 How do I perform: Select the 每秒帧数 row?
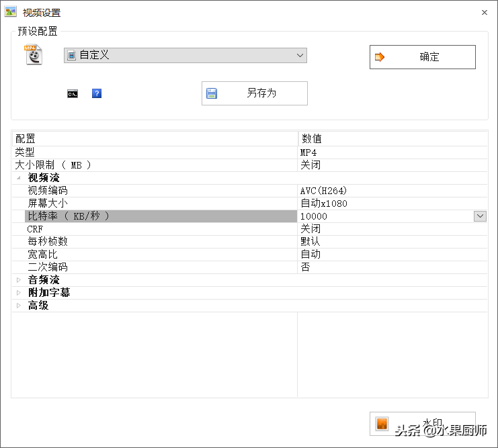249,242
